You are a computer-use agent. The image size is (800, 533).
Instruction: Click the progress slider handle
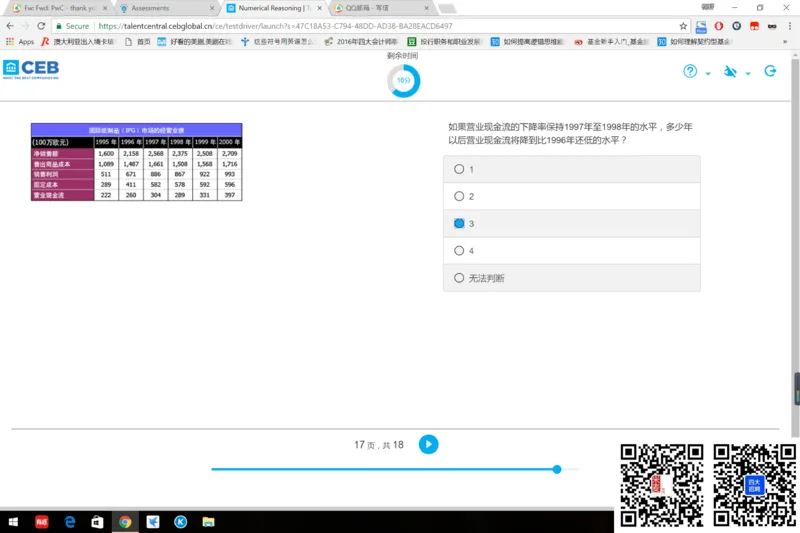(557, 469)
